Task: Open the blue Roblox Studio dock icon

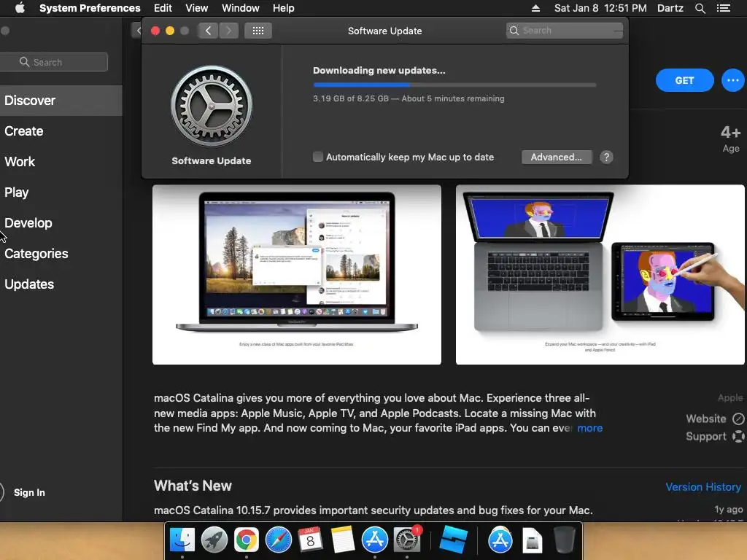Action: [x=453, y=540]
